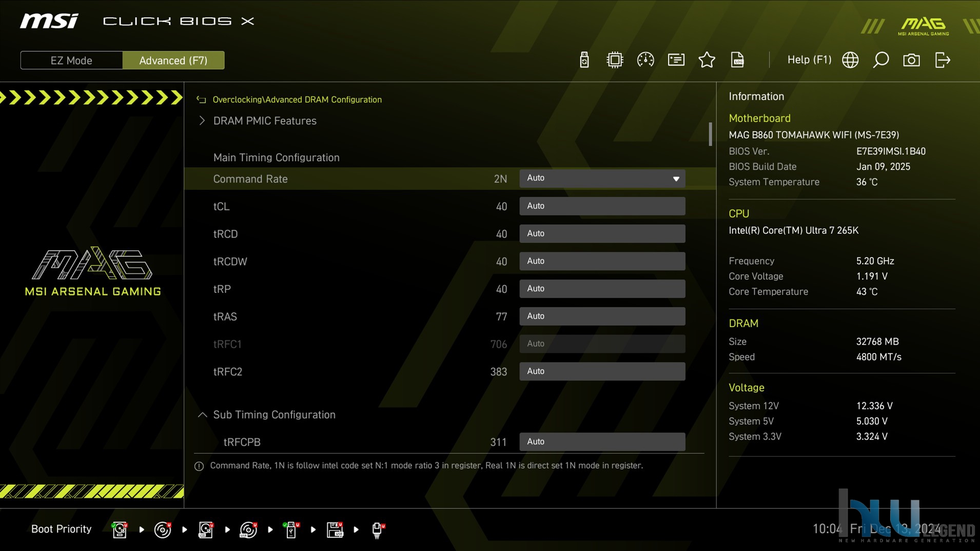Click the exit BIOS icon
The height and width of the screenshot is (551, 980).
[x=943, y=60]
